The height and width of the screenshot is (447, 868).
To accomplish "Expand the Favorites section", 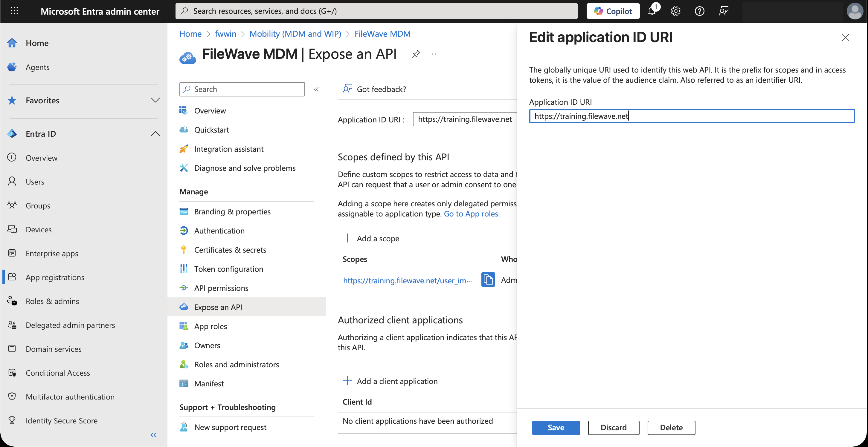I will (x=155, y=100).
